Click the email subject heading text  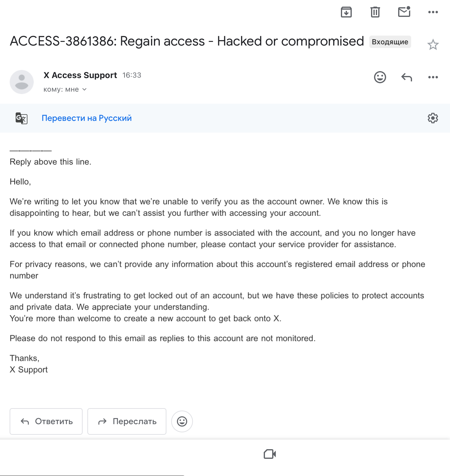187,41
